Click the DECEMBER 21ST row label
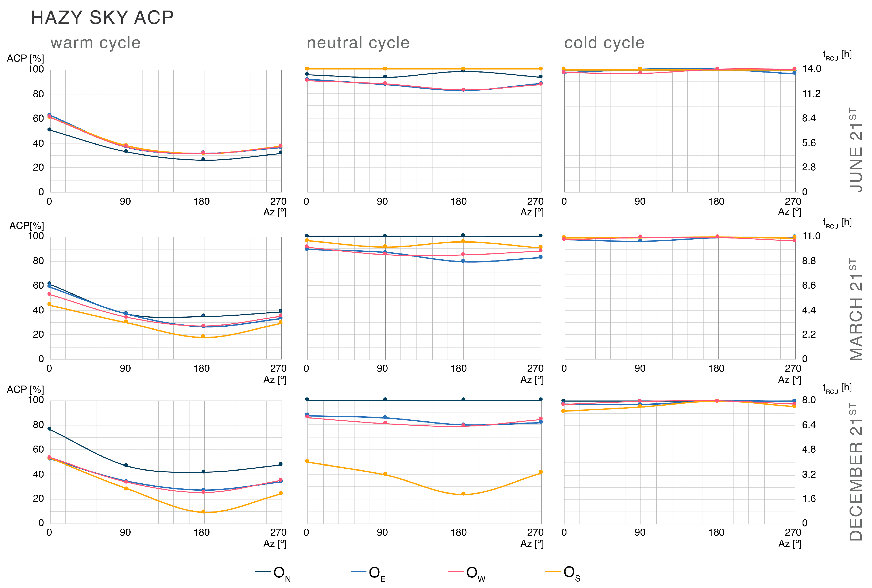The height and width of the screenshot is (588, 872). pos(856,472)
